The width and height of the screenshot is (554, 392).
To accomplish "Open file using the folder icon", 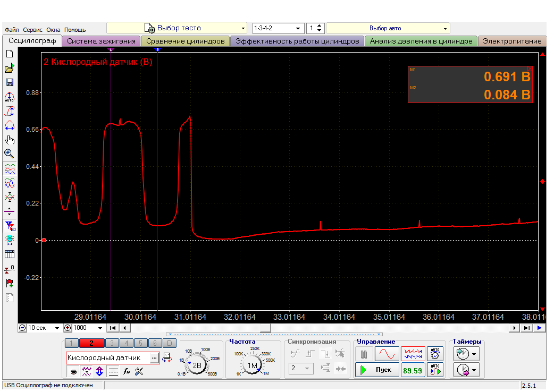I will (9, 69).
